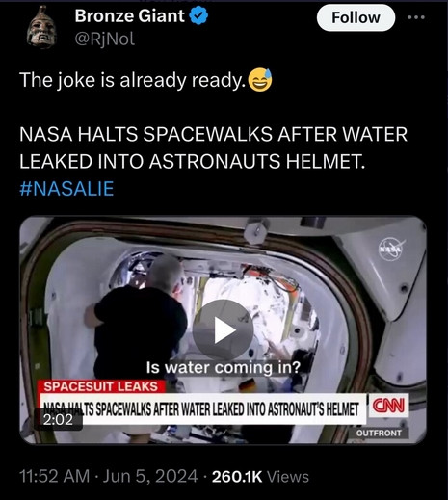Click the Jun 5, 2024 date
This screenshot has height=500, width=448.
tap(150, 476)
